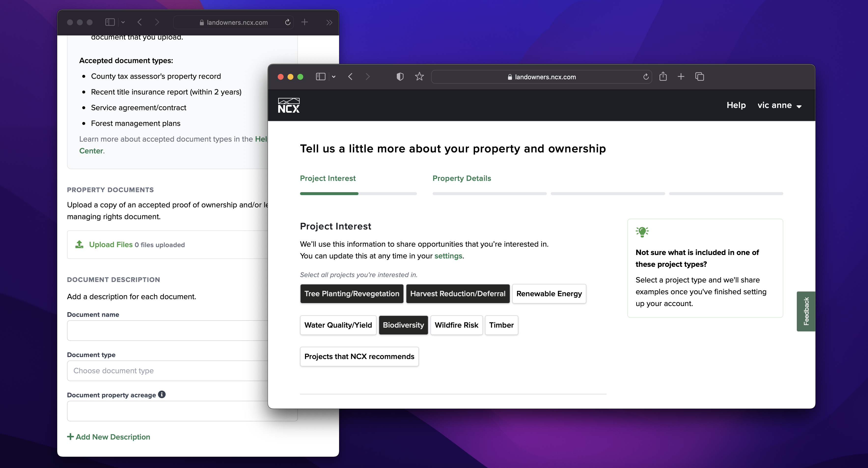Click front window address bar landowners.ncx.com
This screenshot has width=868, height=468.
[x=541, y=77]
